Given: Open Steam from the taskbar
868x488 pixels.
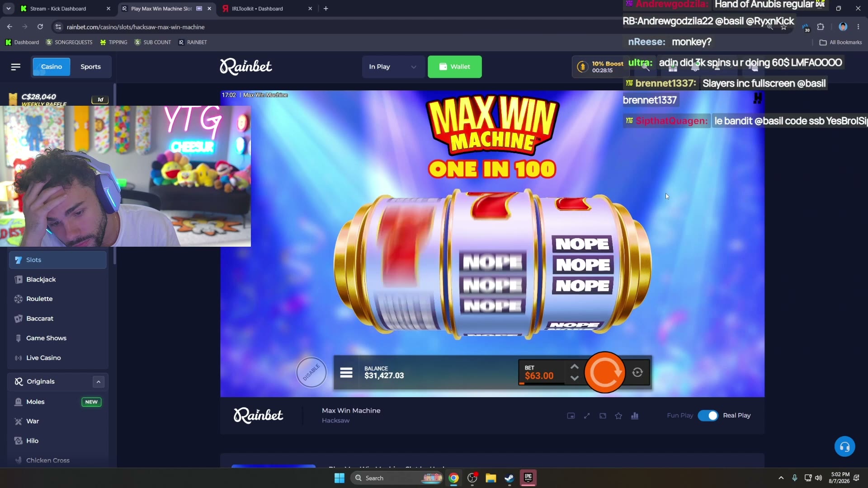Looking at the screenshot, I should [x=509, y=478].
